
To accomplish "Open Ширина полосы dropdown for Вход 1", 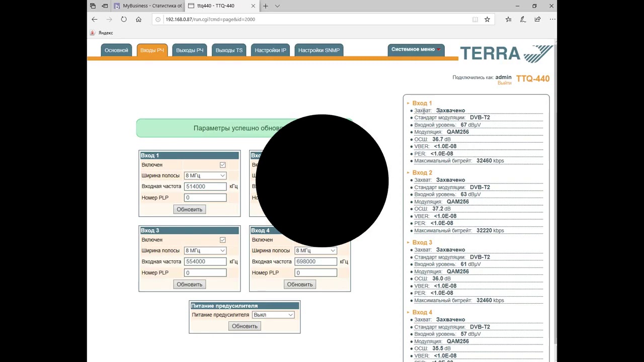I will [x=205, y=175].
